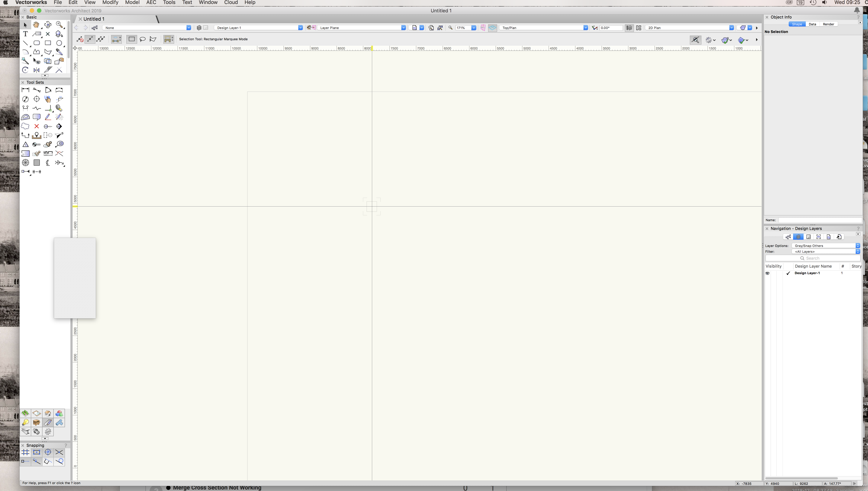Image resolution: width=868 pixels, height=491 pixels.
Task: Select the Text tool
Action: tap(25, 34)
